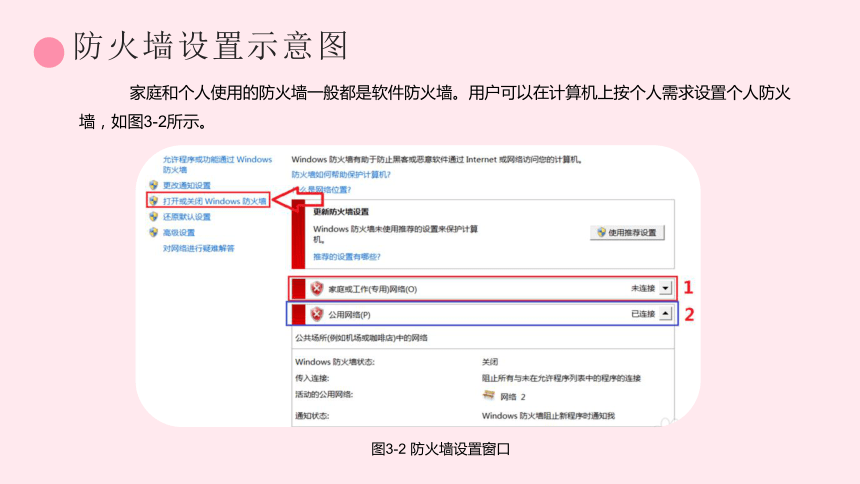Collapse the 公用网络(P) section arrow
Viewport: 860px width, 484px height.
pyautogui.click(x=665, y=314)
